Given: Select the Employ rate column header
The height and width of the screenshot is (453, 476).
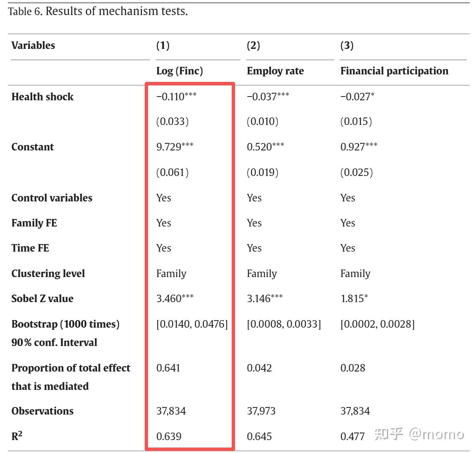Looking at the screenshot, I should 275,71.
